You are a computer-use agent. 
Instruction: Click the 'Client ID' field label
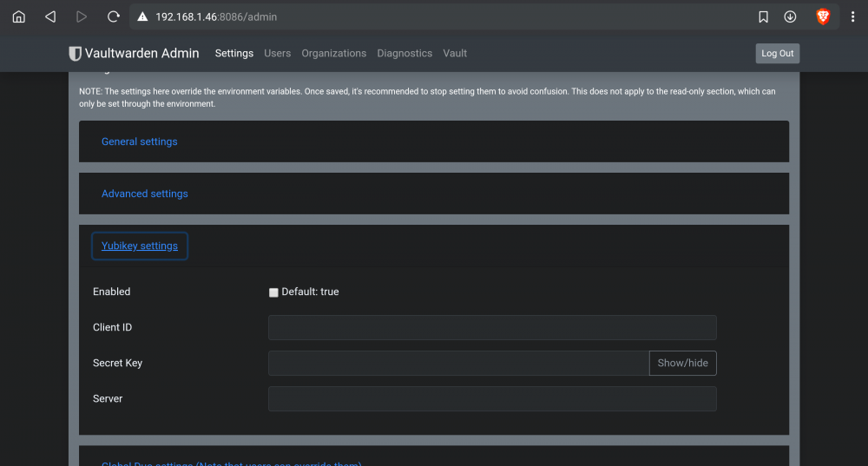pos(112,327)
